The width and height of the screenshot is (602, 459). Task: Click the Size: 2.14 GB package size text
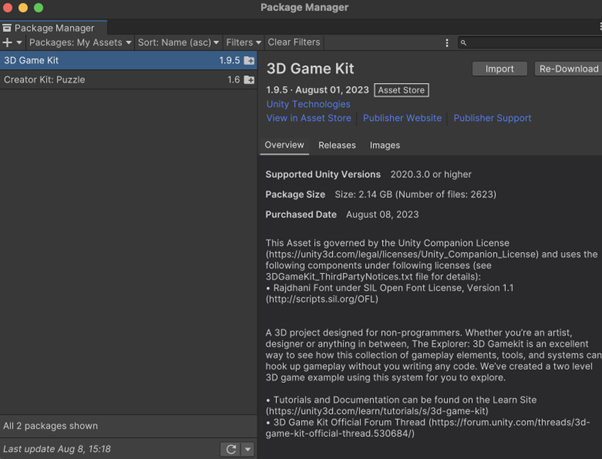(415, 195)
